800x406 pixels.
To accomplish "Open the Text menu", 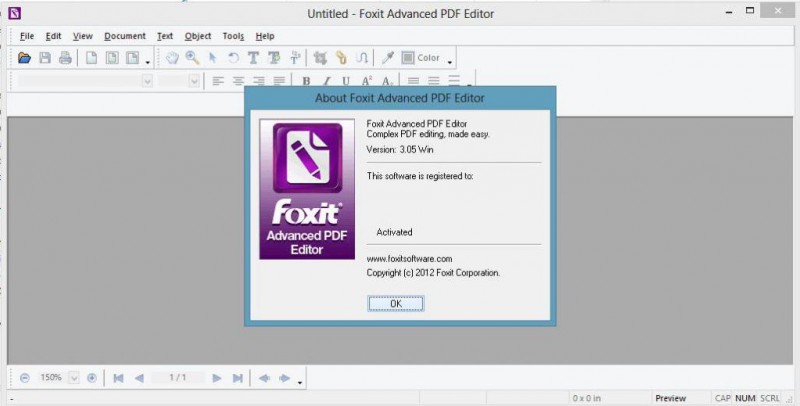I will pyautogui.click(x=165, y=36).
